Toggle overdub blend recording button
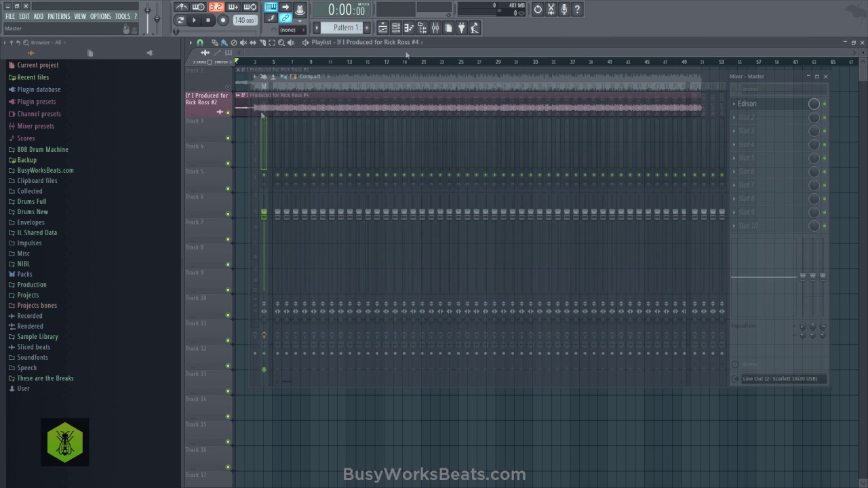Screen dimensions: 868x488 [x=233, y=7]
